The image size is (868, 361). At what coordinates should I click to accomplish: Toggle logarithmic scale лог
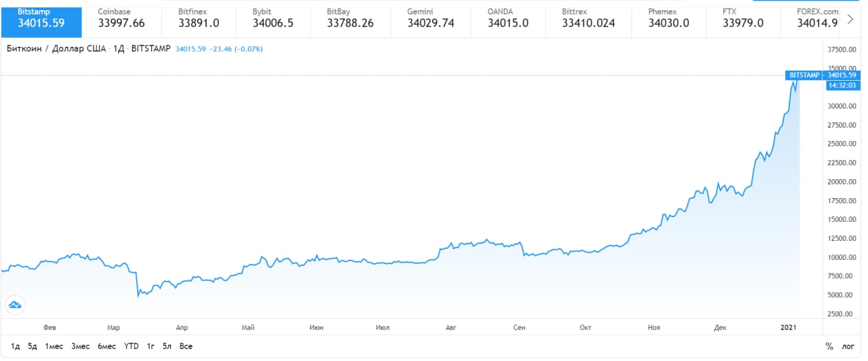[x=848, y=346]
